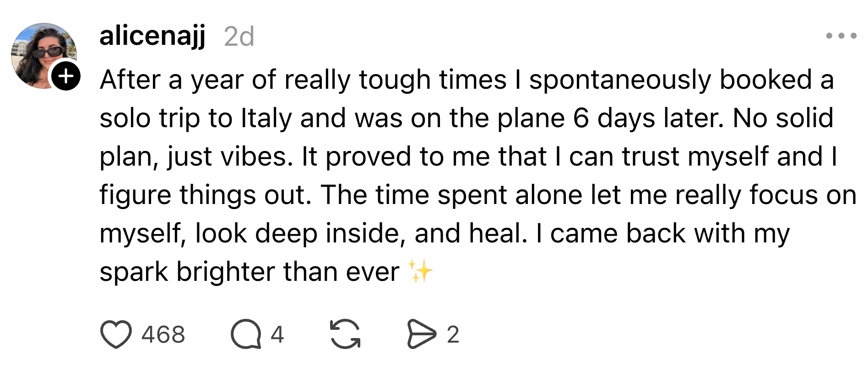Click the "2d" post timestamp
The height and width of the screenshot is (376, 868).
239,37
